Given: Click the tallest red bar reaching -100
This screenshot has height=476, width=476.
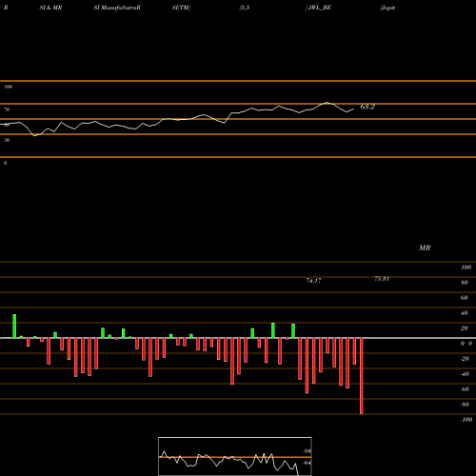Looking at the screenshot, I should pyautogui.click(x=362, y=376).
